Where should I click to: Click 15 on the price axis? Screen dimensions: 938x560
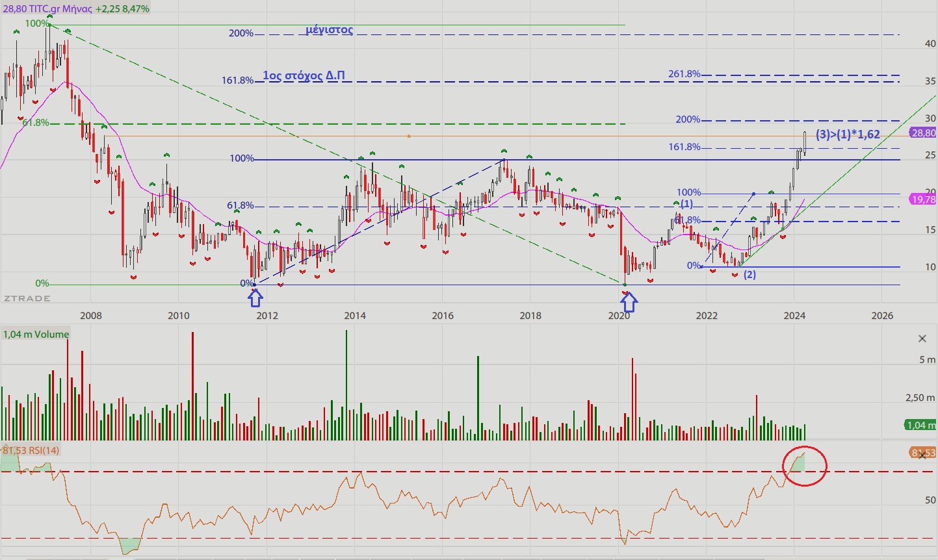click(930, 229)
